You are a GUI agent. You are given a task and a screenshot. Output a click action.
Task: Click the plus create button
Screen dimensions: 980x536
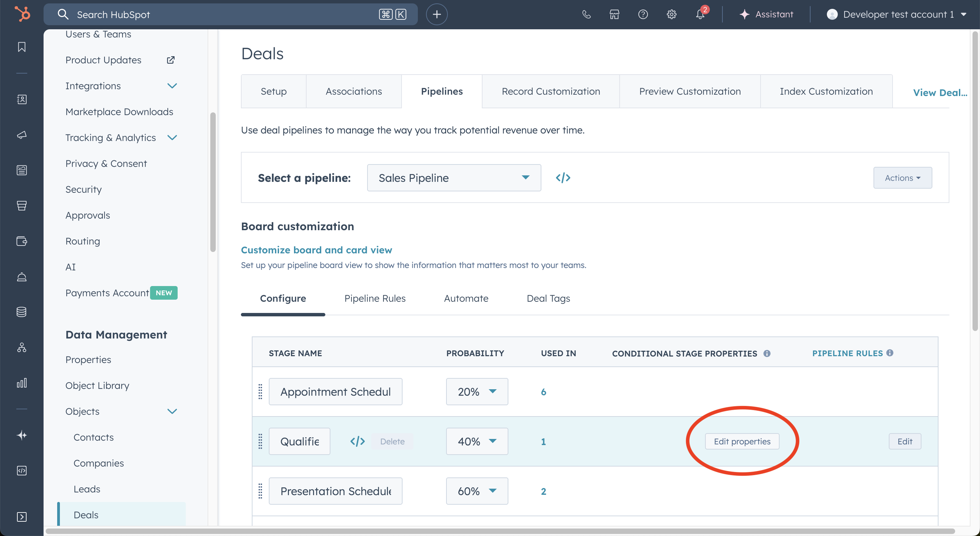[436, 14]
